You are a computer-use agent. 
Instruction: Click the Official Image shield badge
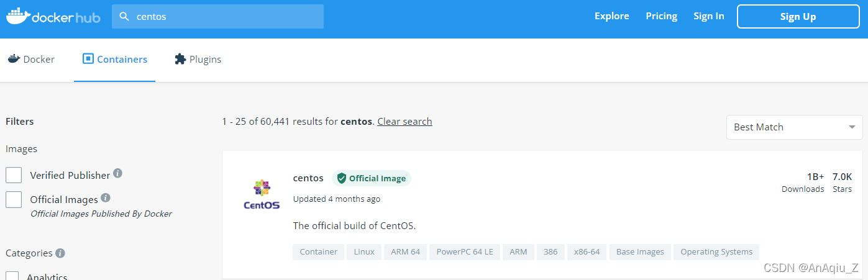click(372, 178)
